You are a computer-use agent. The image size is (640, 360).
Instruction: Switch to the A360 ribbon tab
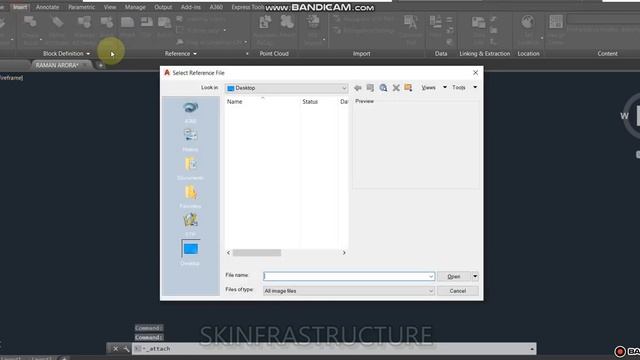216,7
